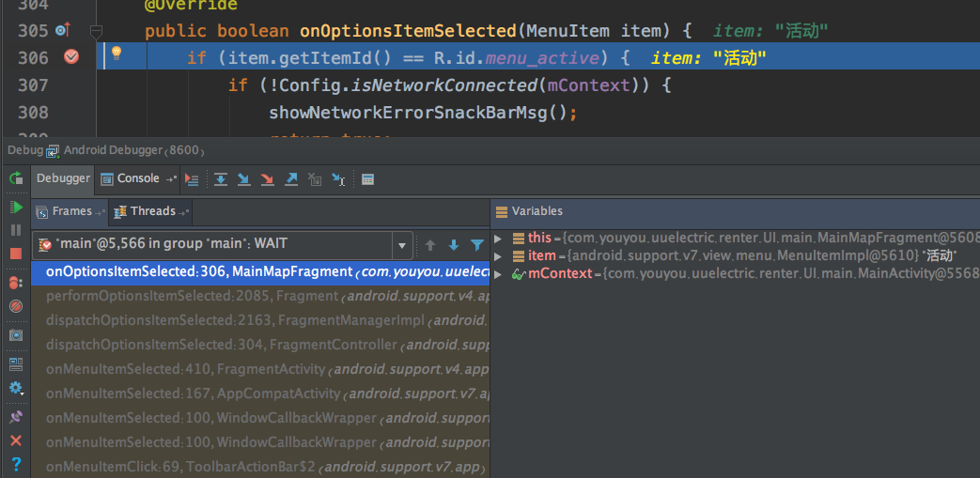This screenshot has width=980, height=478.
Task: Click the lightbulb intention icon on line 306
Action: click(x=117, y=54)
